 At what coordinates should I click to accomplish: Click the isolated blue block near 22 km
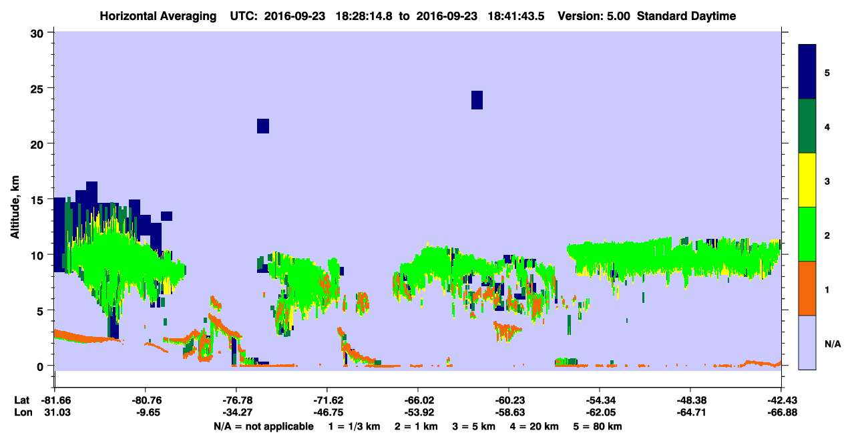263,126
